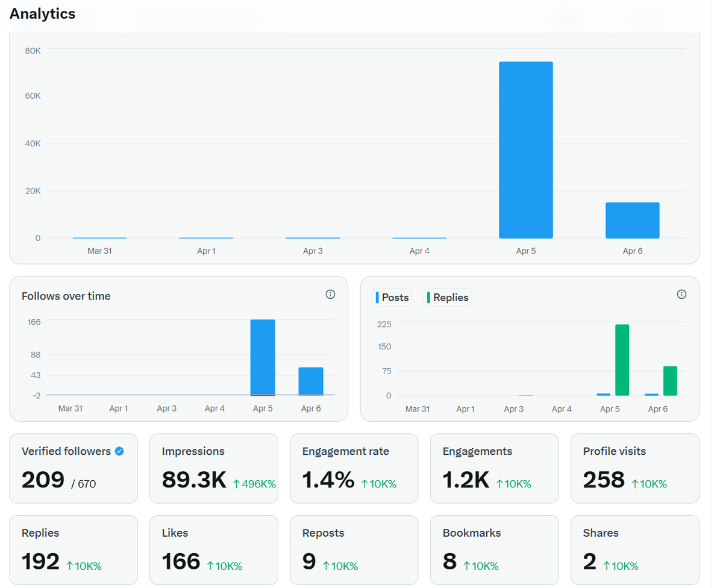Select the Likes metric card
Screen dimensions: 723x588
click(214, 550)
